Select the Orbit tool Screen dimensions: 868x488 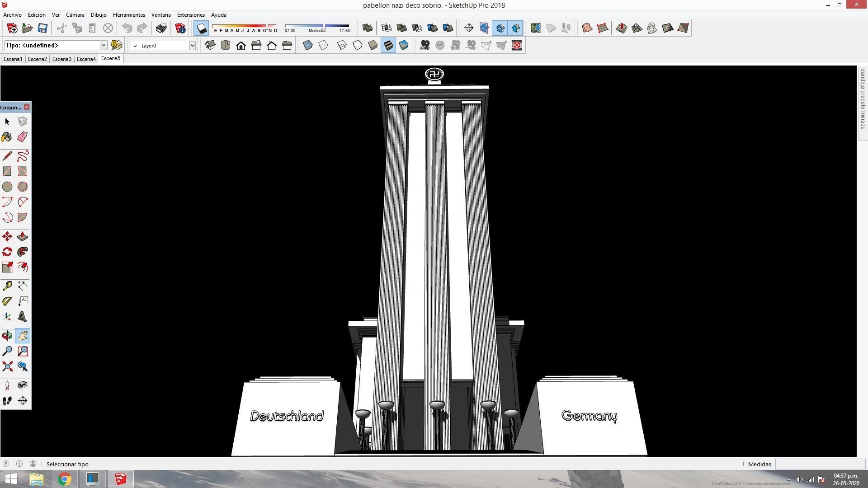[x=7, y=336]
